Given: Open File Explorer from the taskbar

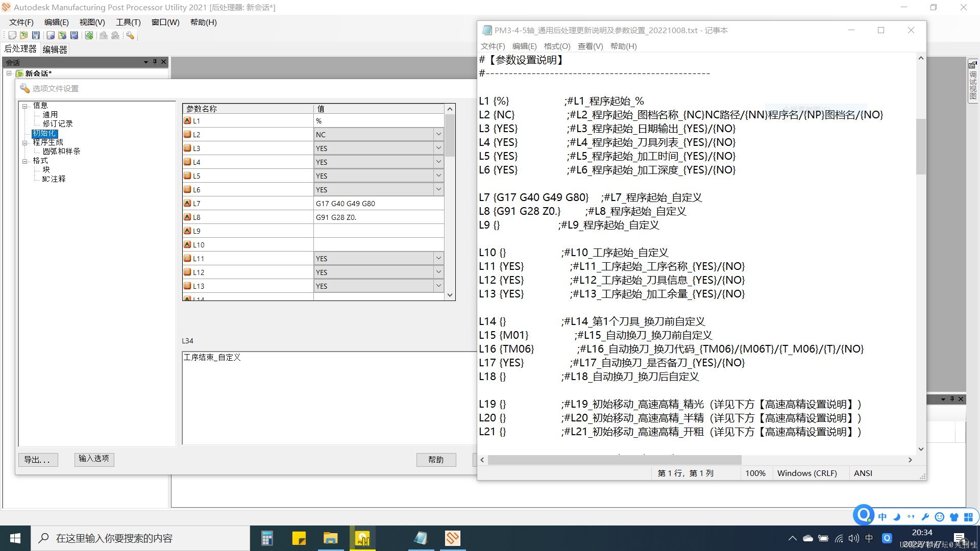Looking at the screenshot, I should point(331,538).
